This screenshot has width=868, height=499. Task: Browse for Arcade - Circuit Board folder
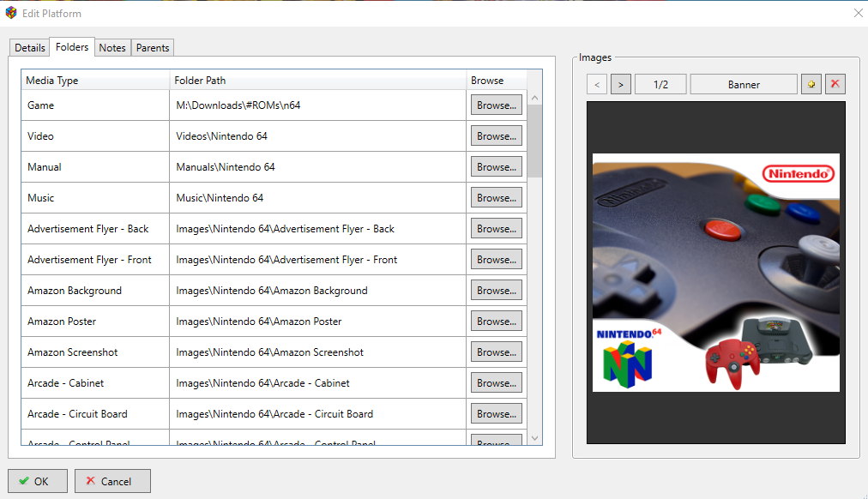497,414
